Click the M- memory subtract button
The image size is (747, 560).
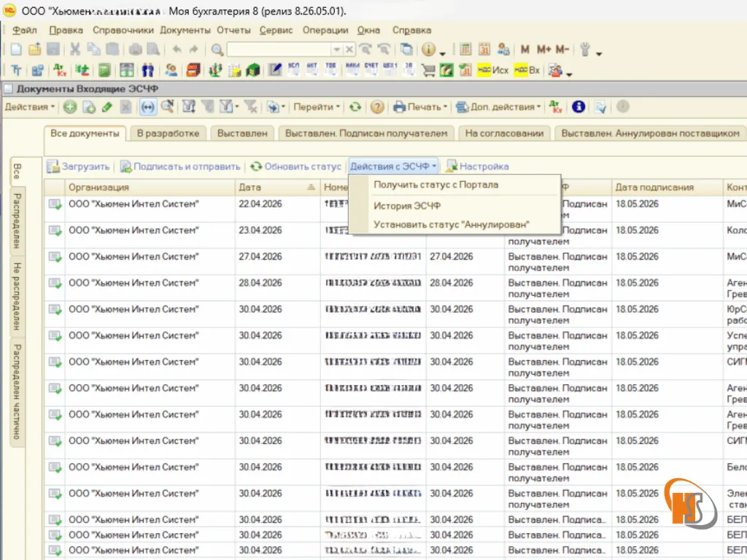[562, 49]
